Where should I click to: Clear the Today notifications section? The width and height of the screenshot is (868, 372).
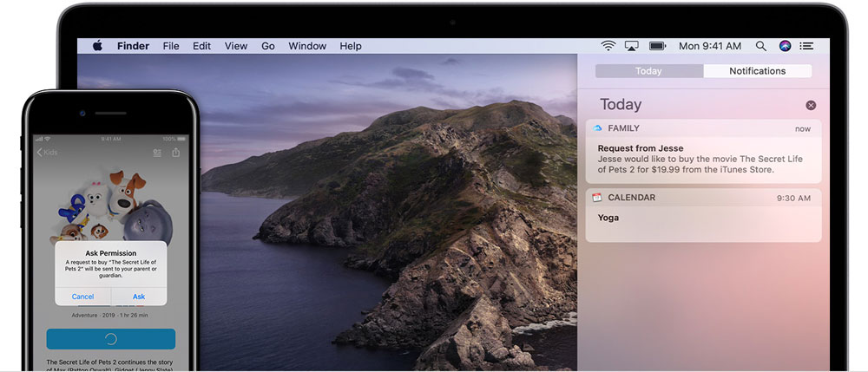[811, 105]
